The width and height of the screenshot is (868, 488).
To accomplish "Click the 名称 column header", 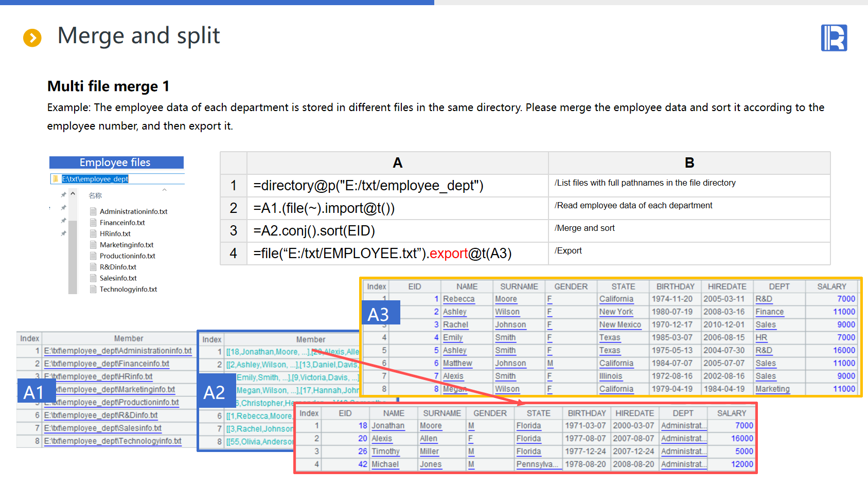I will coord(95,195).
